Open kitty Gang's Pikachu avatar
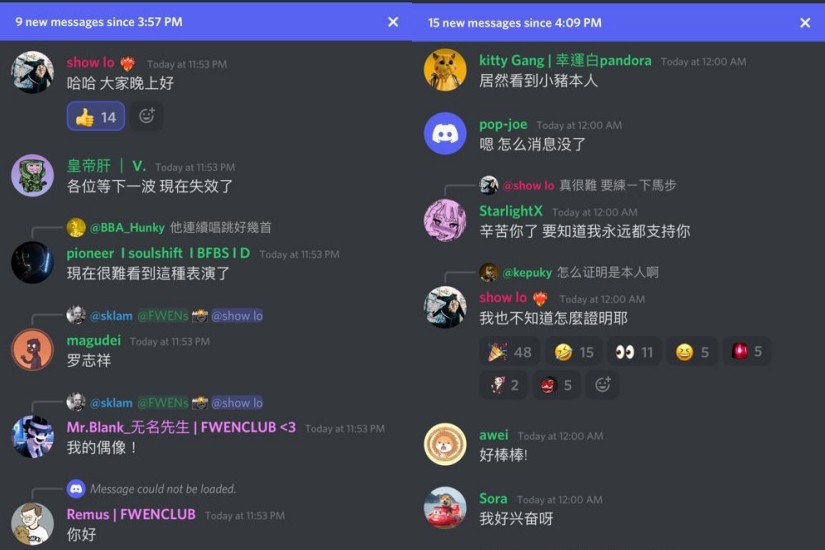The image size is (825, 550). [445, 70]
